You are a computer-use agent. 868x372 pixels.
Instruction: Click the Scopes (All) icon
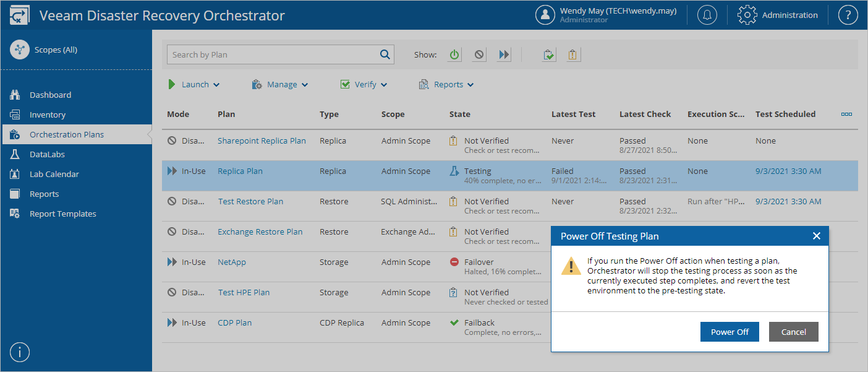20,50
